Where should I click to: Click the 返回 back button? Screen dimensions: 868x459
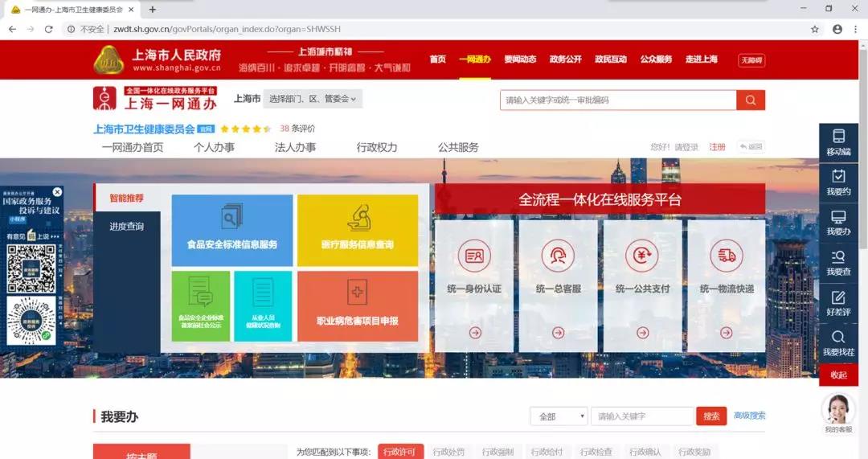click(751, 147)
